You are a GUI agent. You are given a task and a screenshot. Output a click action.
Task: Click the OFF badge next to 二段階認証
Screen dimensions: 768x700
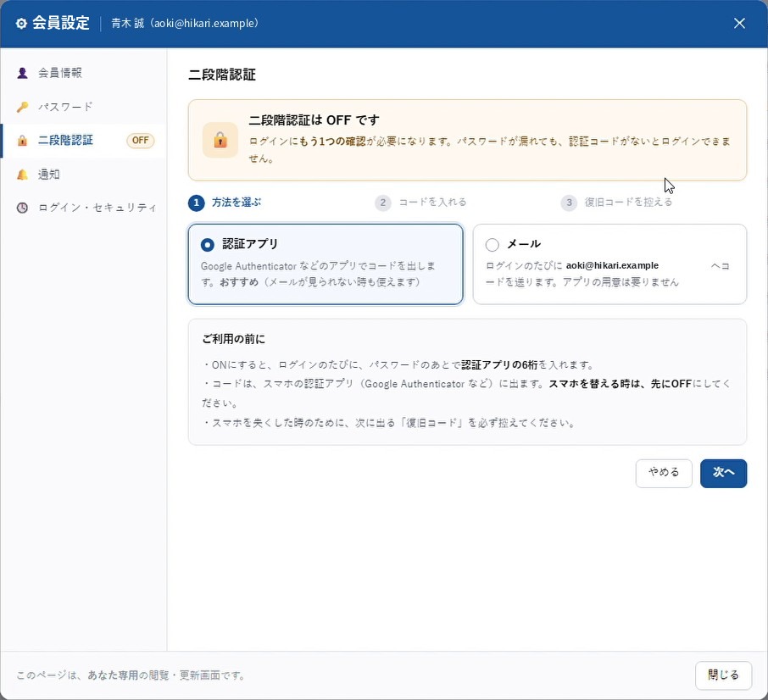click(140, 141)
